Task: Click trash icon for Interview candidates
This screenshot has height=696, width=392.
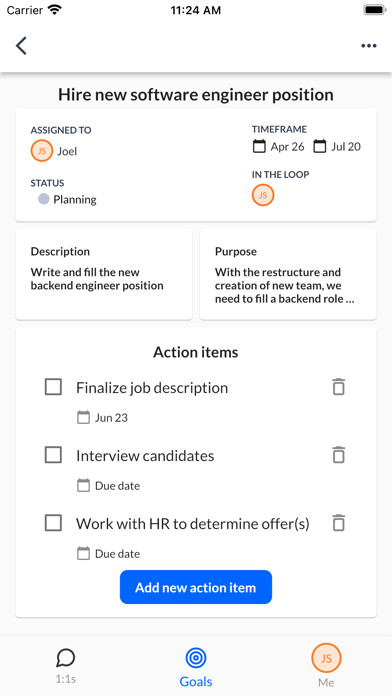Action: coord(338,455)
